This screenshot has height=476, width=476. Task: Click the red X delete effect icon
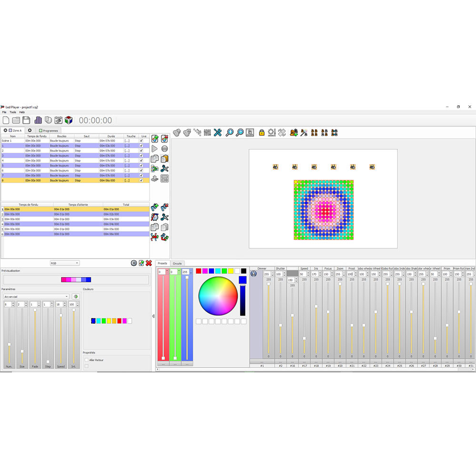click(149, 263)
